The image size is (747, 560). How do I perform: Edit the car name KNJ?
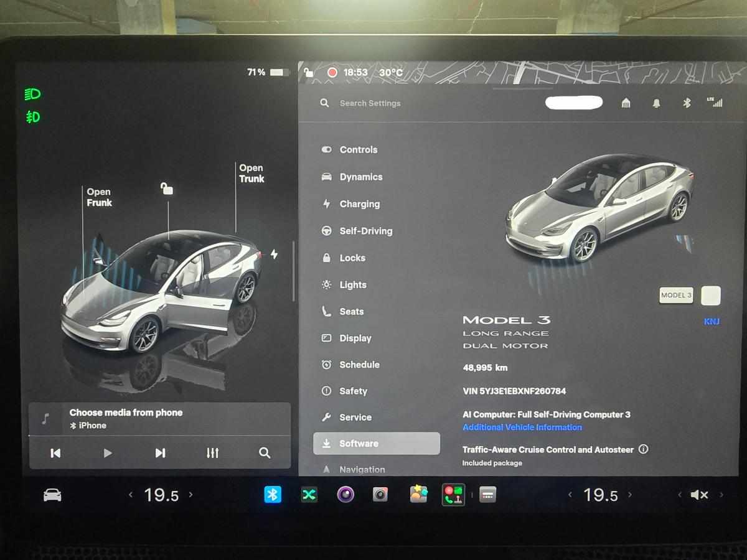click(x=712, y=322)
